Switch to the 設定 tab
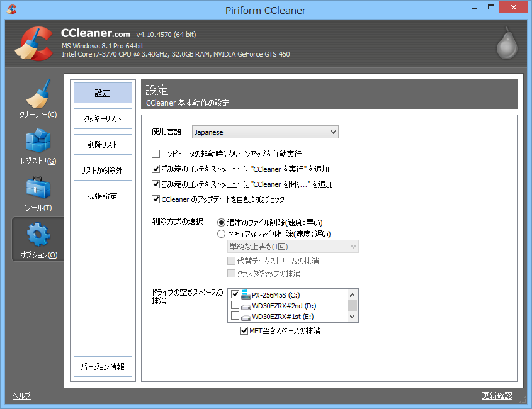532x409 pixels. pyautogui.click(x=103, y=93)
